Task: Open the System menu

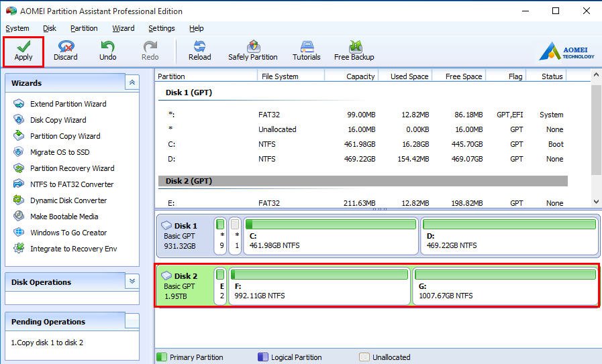Action: [17, 28]
